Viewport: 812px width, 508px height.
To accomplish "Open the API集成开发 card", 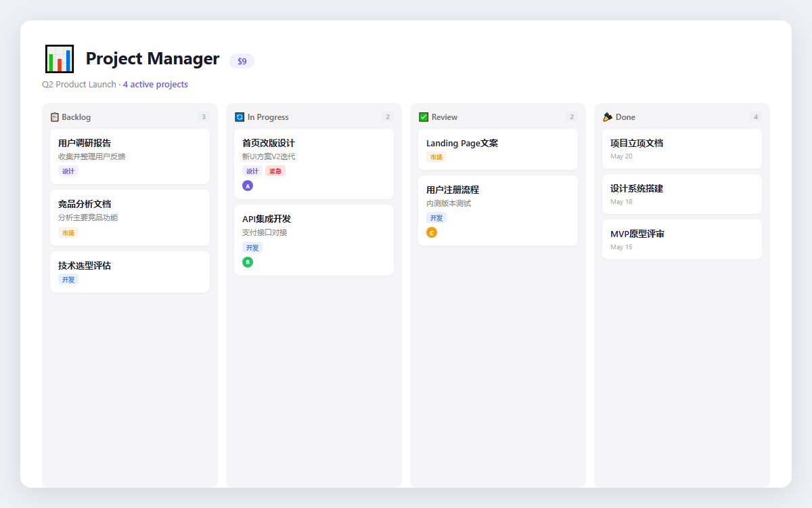I will coord(314,240).
